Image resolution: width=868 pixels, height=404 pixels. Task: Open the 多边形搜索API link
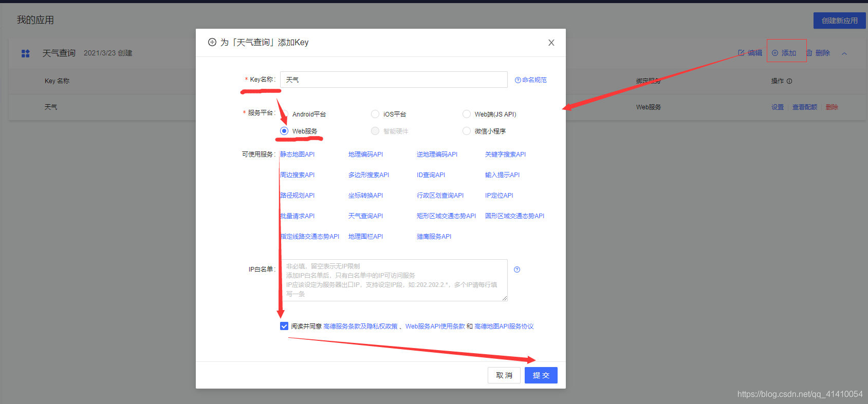point(368,175)
